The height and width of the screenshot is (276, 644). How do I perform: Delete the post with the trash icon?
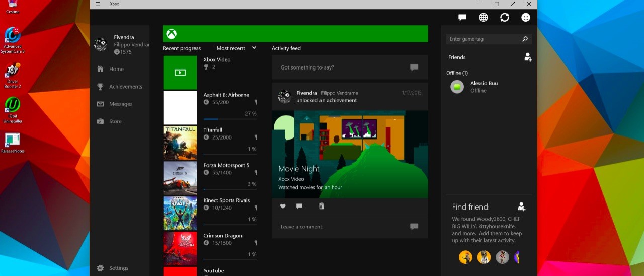tap(322, 206)
